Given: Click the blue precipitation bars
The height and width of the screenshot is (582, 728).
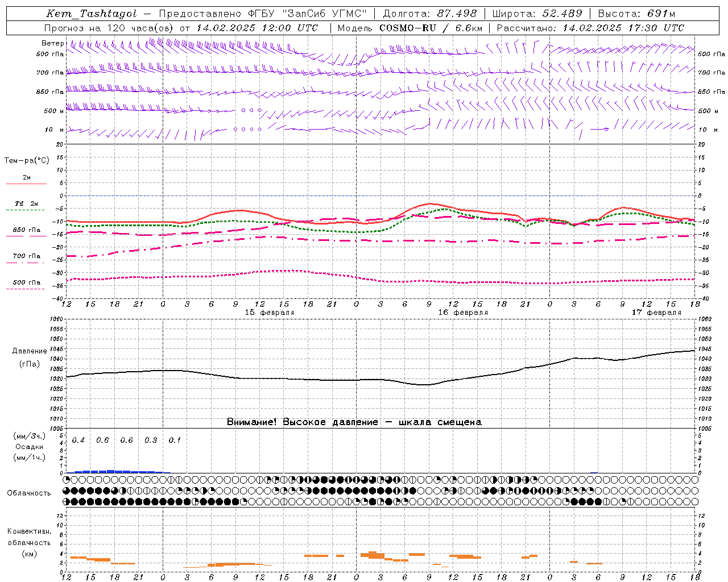Looking at the screenshot, I should point(119,471).
